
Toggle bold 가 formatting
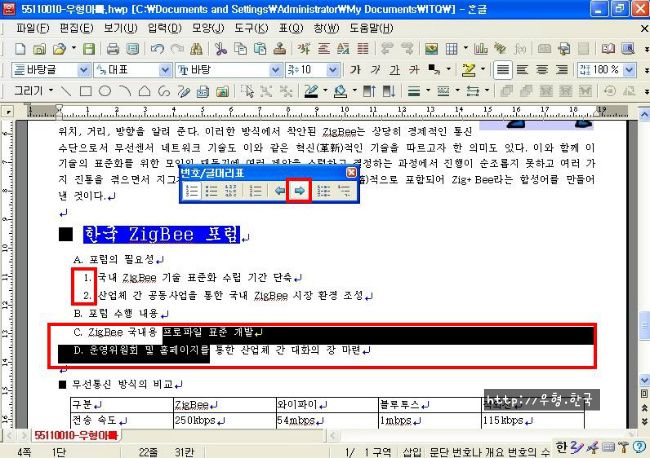point(355,70)
